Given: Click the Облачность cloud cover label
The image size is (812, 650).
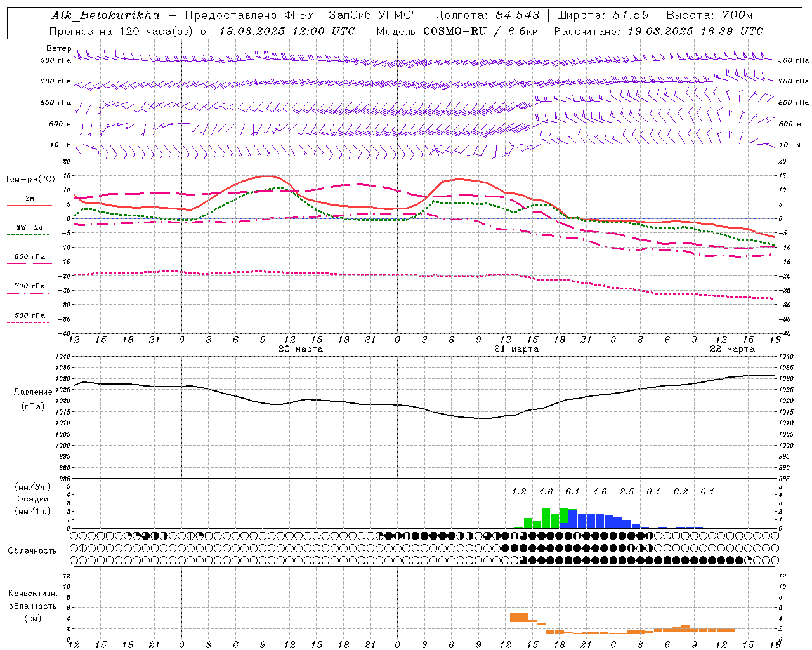Looking at the screenshot, I should [x=32, y=551].
